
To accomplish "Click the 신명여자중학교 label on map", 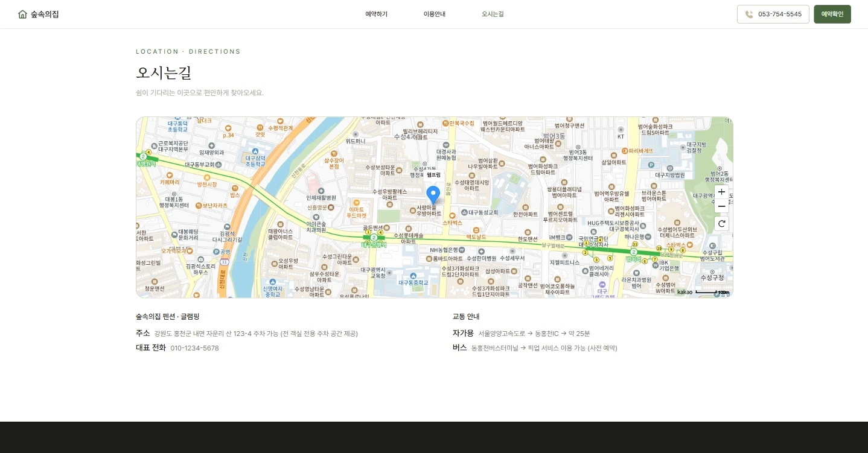I will tap(272, 291).
